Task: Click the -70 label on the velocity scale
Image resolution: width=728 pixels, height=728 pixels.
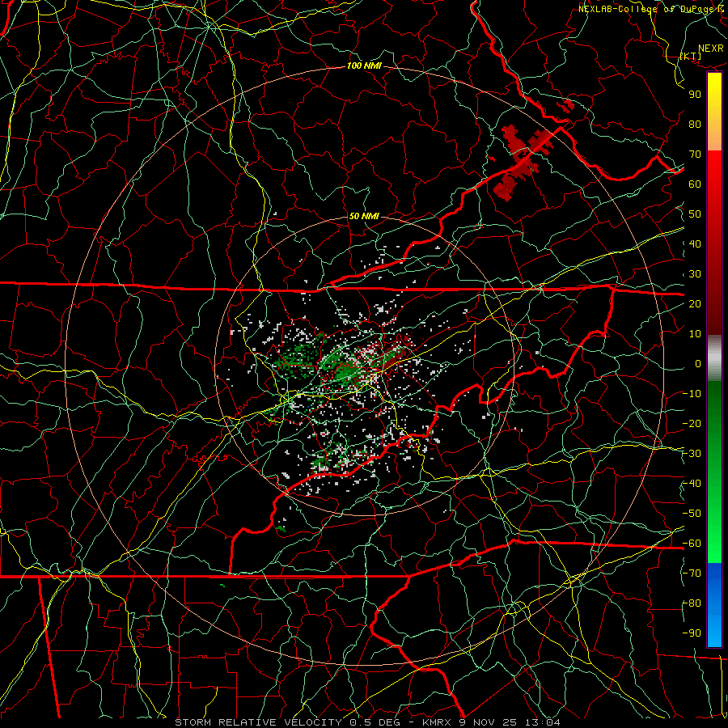Action: pyautogui.click(x=692, y=574)
